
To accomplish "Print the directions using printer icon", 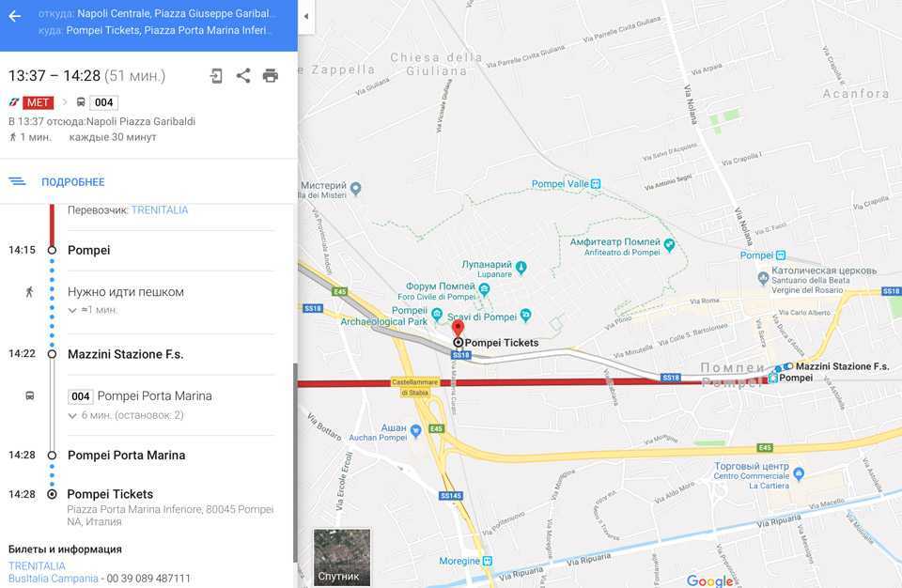I will [271, 75].
